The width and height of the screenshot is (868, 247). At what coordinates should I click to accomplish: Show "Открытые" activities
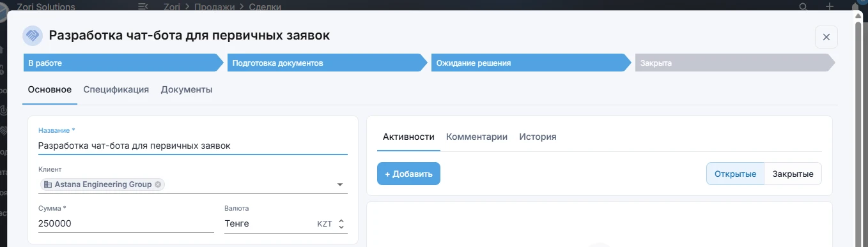735,174
